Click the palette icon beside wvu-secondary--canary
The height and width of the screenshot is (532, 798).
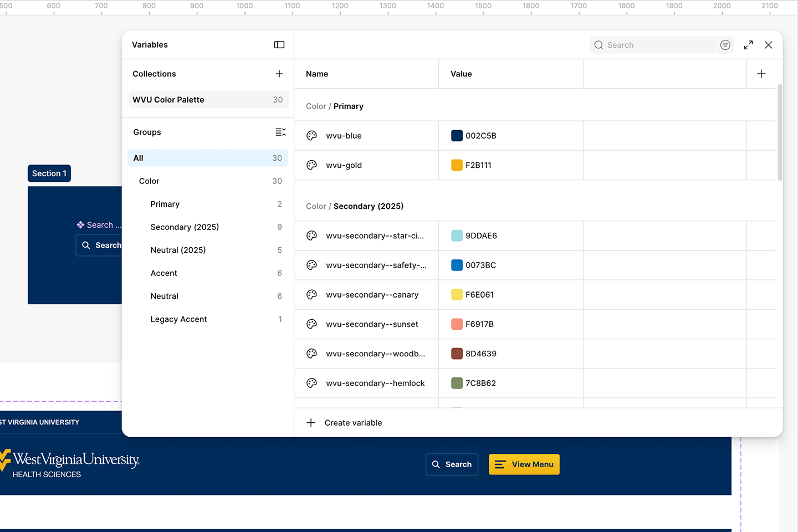(312, 295)
